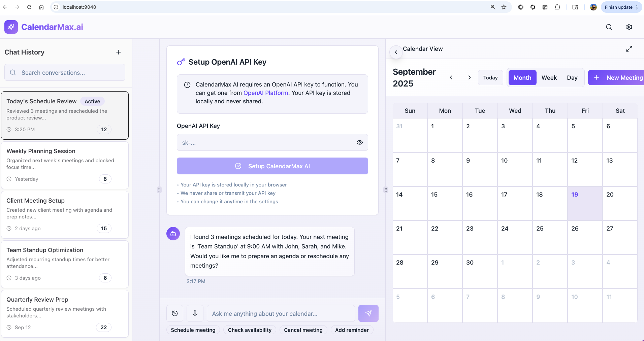Click the site info icon in address bar

[56, 7]
